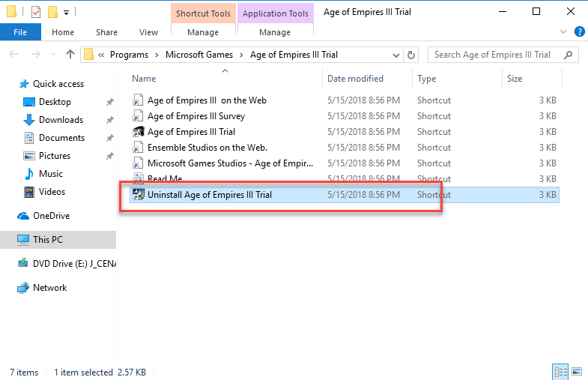This screenshot has width=588, height=380.
Task: Open Manage tab under Application Tools
Action: (275, 32)
